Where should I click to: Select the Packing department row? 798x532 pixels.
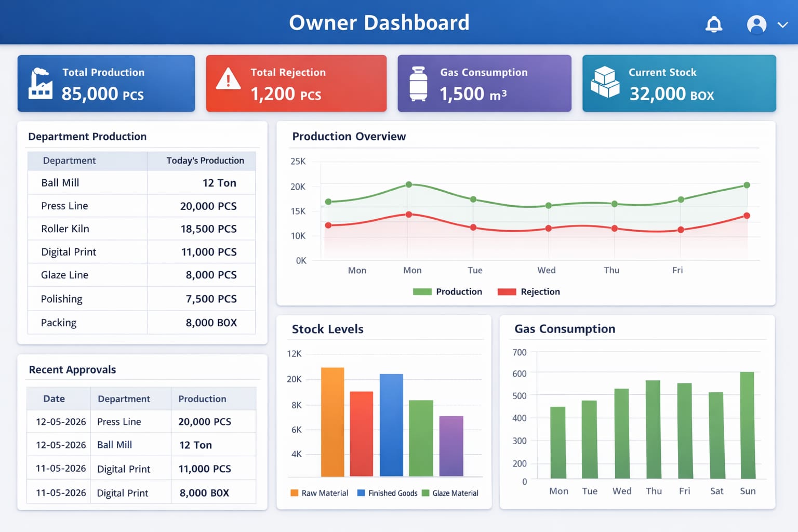141,323
